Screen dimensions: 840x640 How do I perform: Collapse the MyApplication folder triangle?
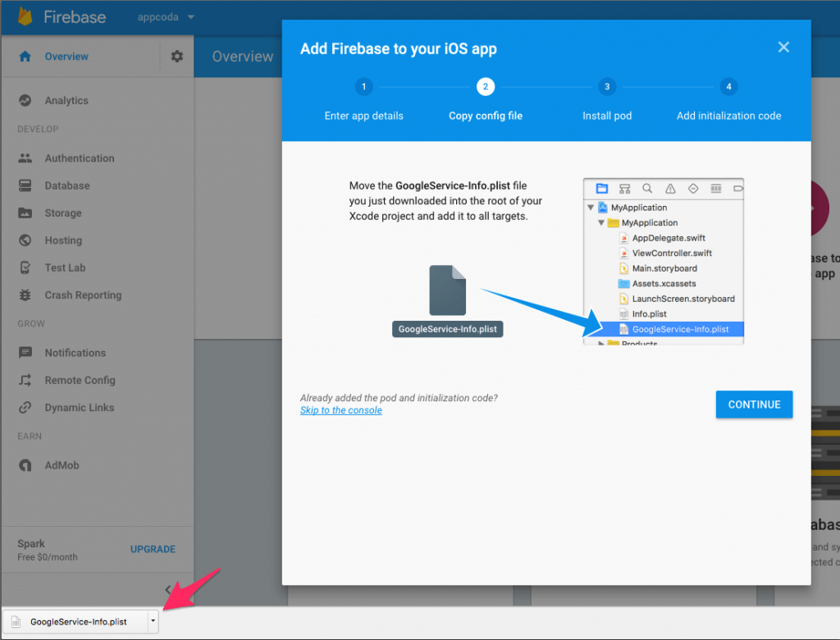click(x=601, y=222)
